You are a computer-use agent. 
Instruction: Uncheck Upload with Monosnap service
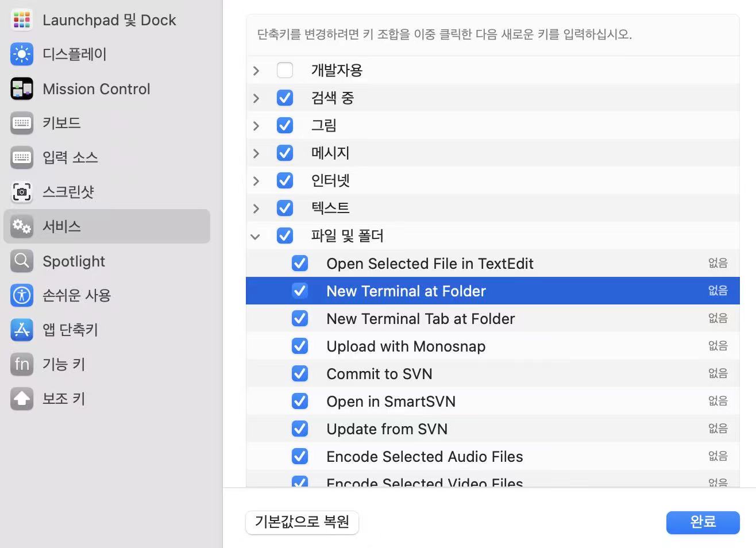(x=300, y=346)
